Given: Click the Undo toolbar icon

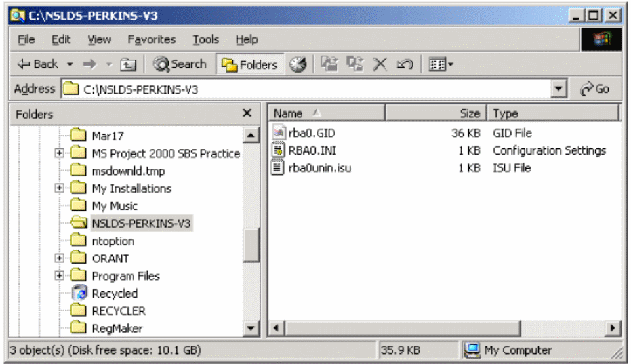Looking at the screenshot, I should click(405, 64).
